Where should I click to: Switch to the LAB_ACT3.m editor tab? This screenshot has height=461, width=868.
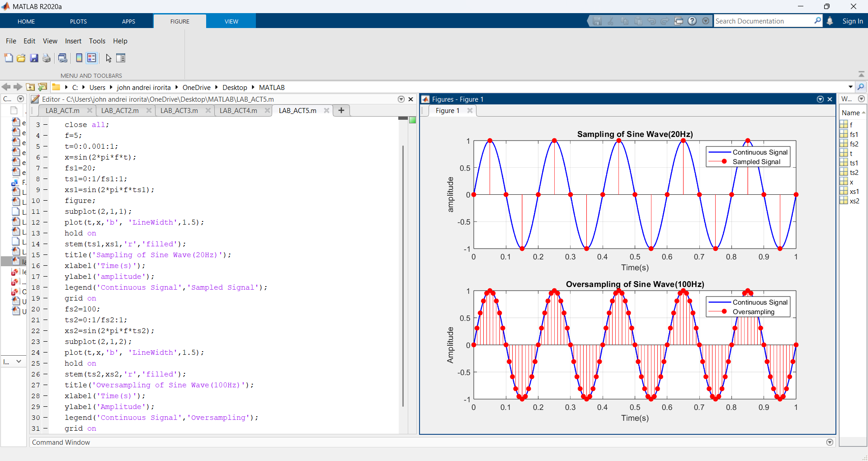click(179, 111)
